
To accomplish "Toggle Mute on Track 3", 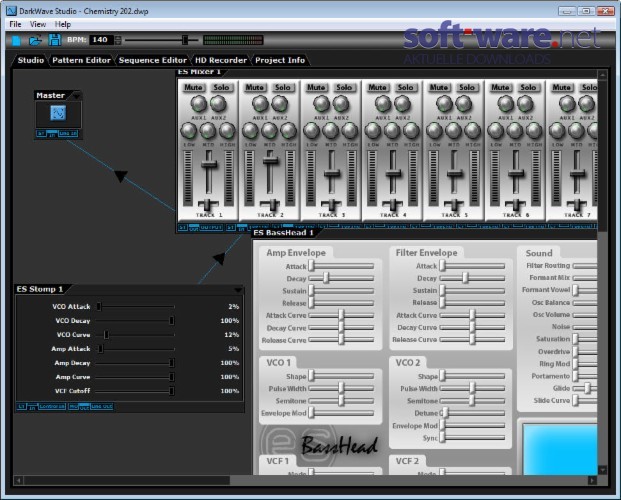I will click(x=316, y=87).
